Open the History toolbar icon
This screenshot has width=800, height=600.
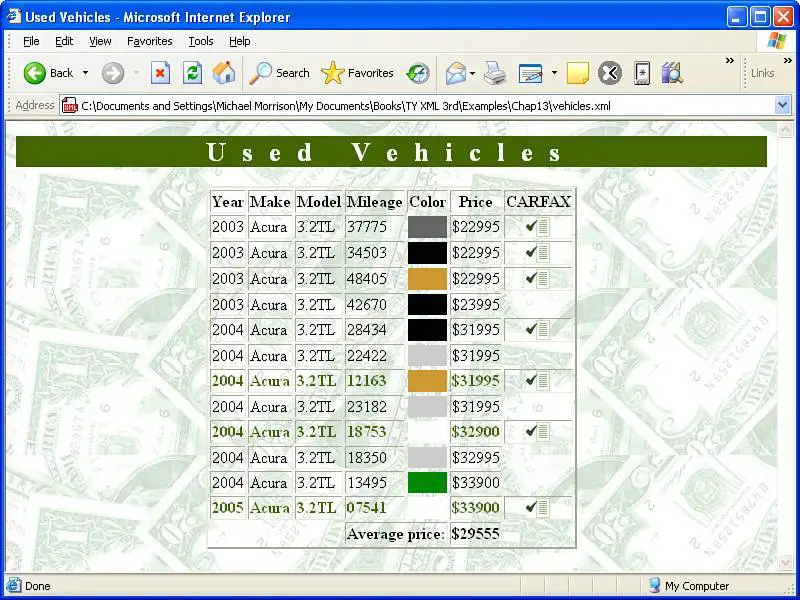coord(418,73)
